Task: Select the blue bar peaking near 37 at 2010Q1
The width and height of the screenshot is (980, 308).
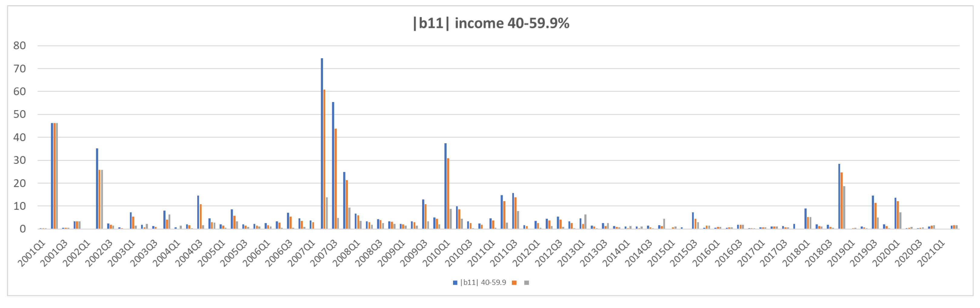Action: click(x=445, y=186)
